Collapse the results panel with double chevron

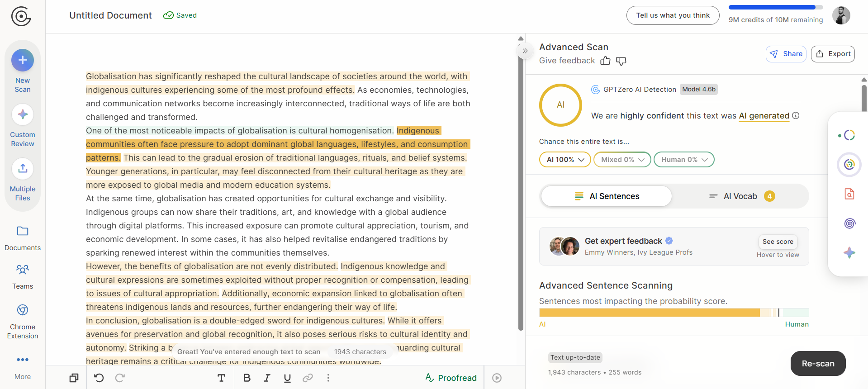tap(525, 51)
